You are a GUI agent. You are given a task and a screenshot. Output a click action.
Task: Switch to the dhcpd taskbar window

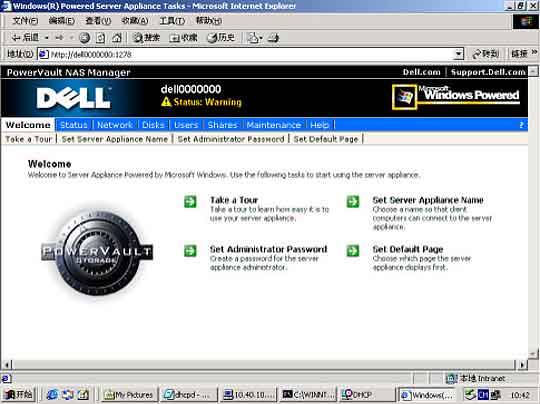(x=189, y=395)
